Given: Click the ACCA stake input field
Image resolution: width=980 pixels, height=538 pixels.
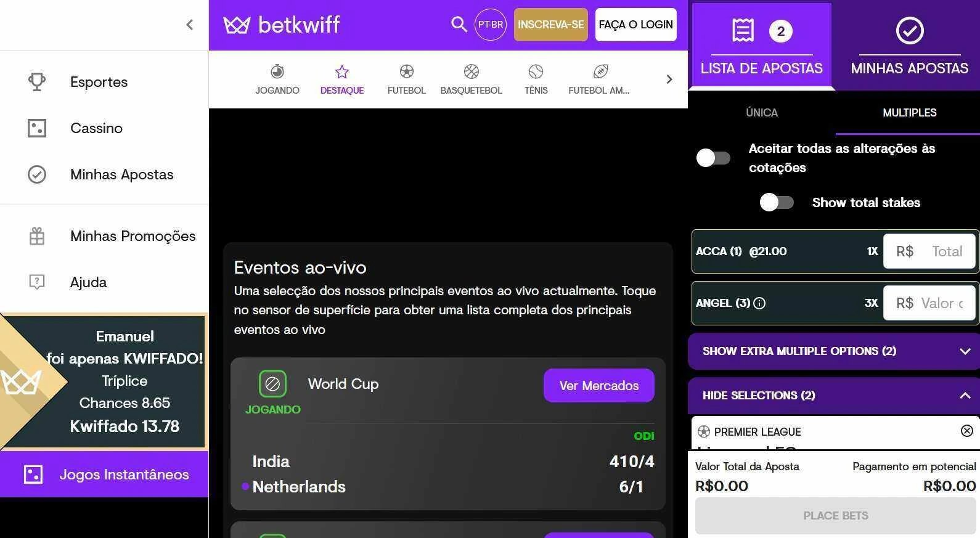Looking at the screenshot, I should (x=929, y=251).
